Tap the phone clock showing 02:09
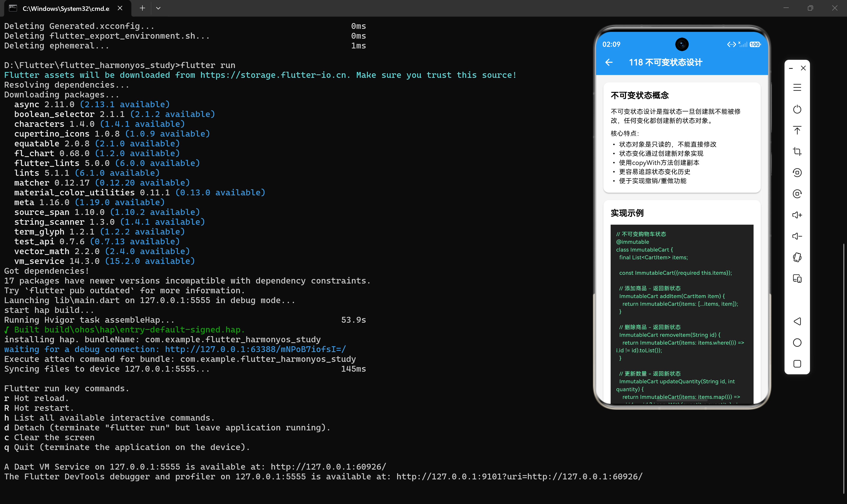This screenshot has width=847, height=504. [611, 44]
